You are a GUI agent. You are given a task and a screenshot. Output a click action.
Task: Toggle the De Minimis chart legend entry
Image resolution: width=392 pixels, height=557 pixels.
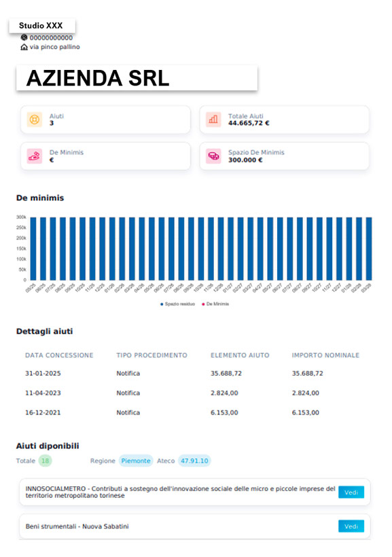216,304
